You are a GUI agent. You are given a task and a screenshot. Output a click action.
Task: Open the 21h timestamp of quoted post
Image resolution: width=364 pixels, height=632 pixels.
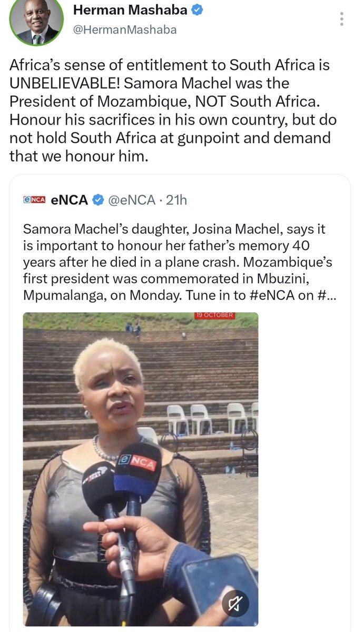176,200
